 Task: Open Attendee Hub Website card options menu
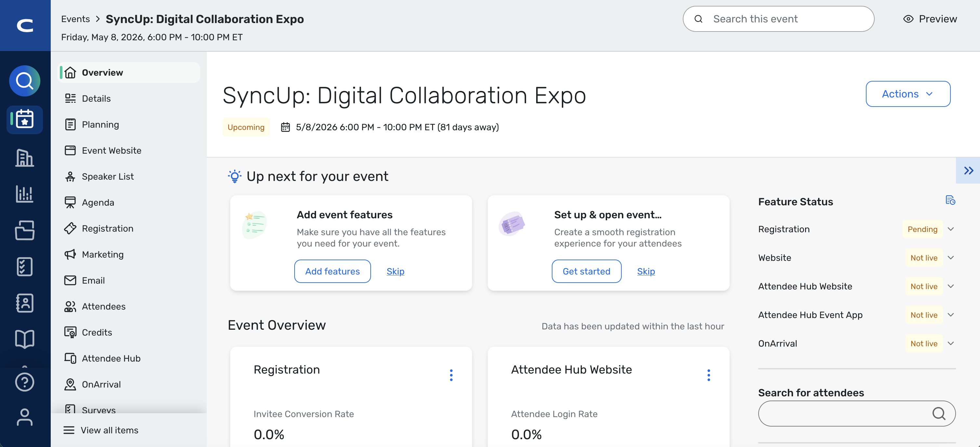coord(709,375)
